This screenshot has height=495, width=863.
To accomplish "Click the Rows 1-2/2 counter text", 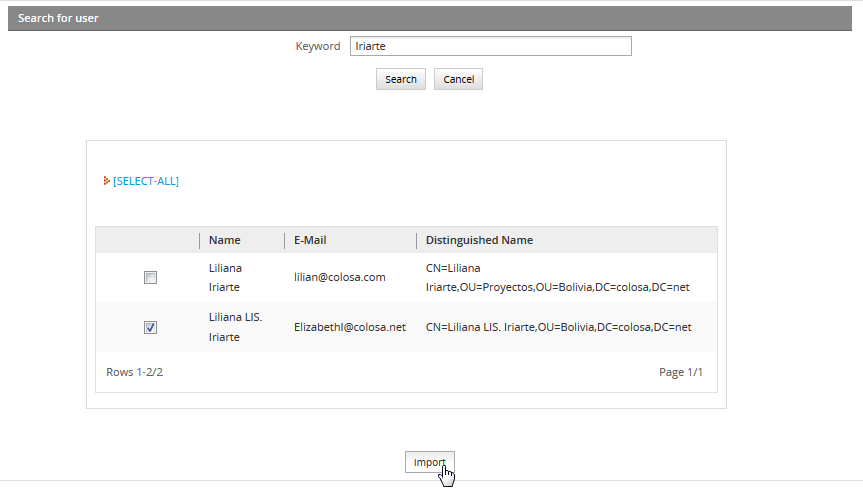I will [134, 372].
